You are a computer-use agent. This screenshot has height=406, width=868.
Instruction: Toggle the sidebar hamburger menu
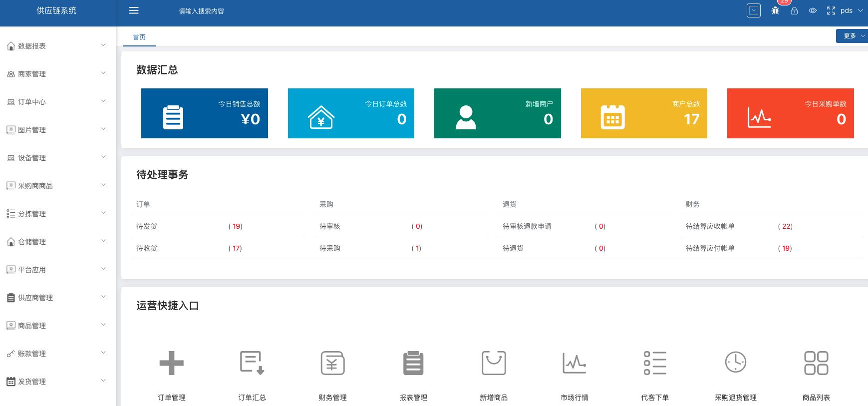134,10
